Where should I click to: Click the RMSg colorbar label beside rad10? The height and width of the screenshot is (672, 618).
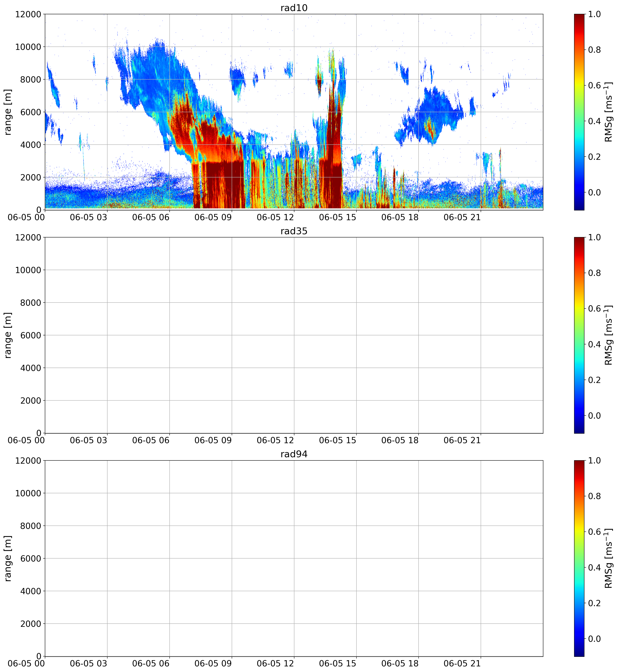point(609,112)
